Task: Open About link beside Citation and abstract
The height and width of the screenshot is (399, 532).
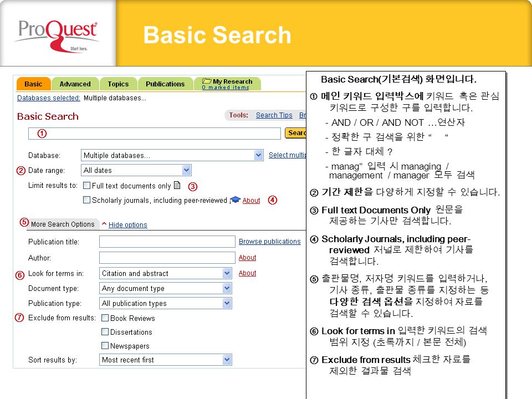Action: click(247, 273)
